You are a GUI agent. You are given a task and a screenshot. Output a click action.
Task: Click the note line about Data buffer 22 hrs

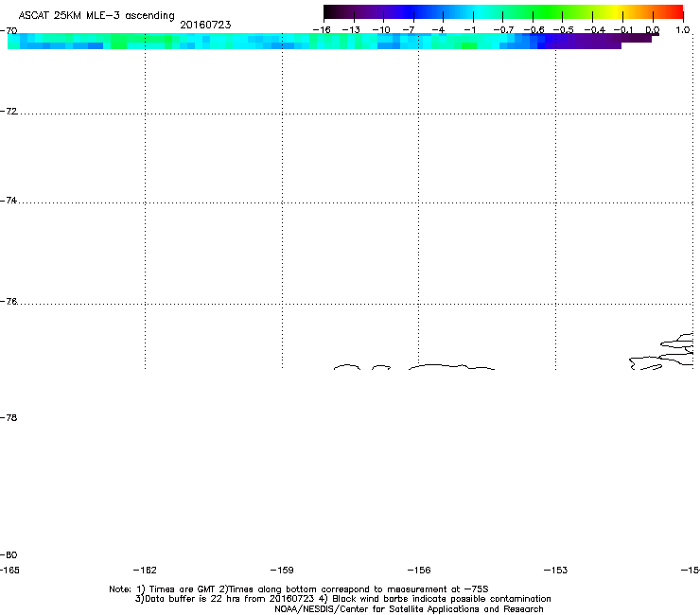pos(342,599)
